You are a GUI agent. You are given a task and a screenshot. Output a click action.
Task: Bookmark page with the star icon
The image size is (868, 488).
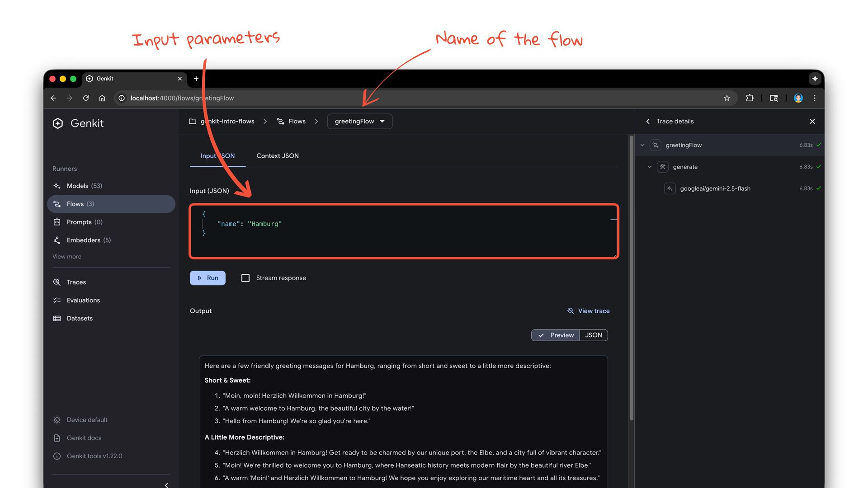coord(726,98)
